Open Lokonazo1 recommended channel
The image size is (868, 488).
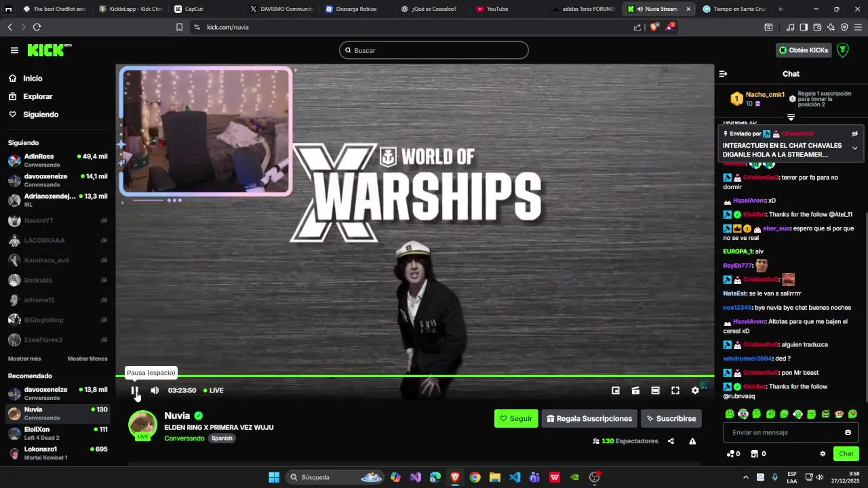(x=58, y=453)
